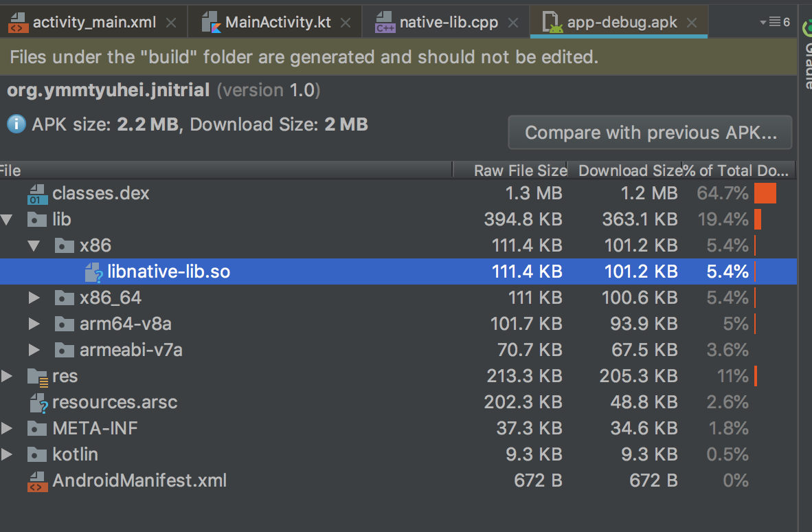
Task: Close the app-debug.apk tab
Action: click(x=691, y=21)
